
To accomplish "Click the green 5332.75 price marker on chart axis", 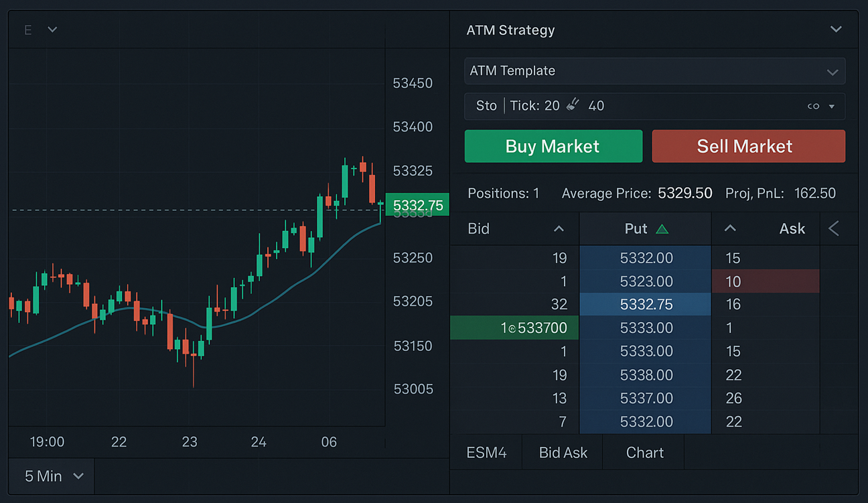I will pyautogui.click(x=418, y=206).
